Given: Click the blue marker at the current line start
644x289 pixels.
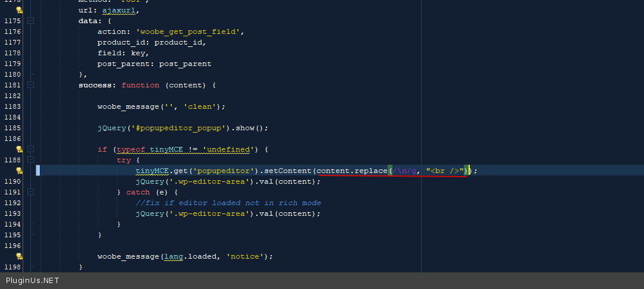Looking at the screenshot, I should point(38,171).
